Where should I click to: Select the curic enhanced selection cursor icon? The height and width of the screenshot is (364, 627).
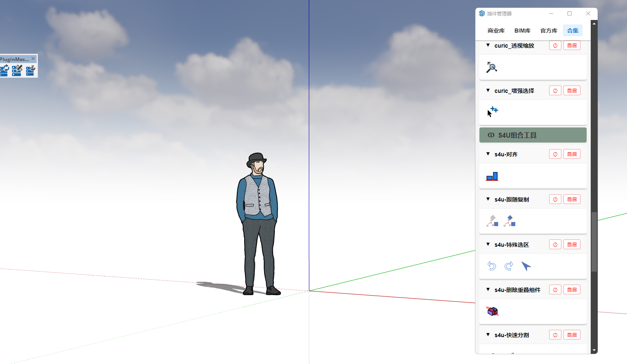(x=492, y=112)
